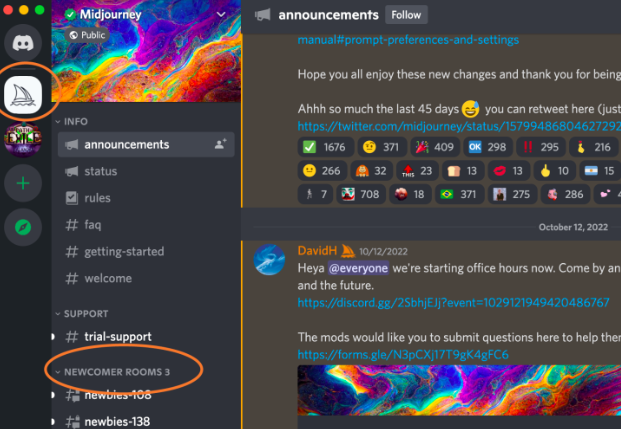Toggle the OK reaction showing 298

(x=488, y=147)
